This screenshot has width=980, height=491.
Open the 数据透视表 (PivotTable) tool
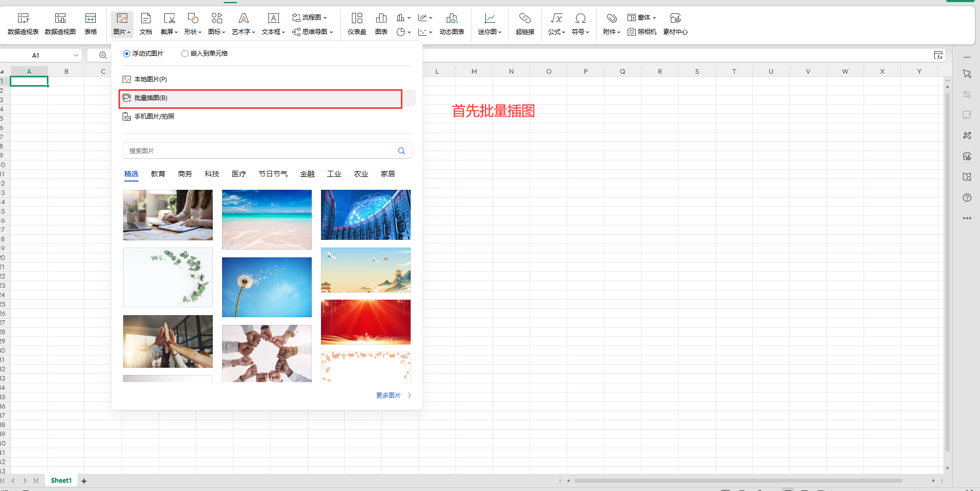point(23,24)
